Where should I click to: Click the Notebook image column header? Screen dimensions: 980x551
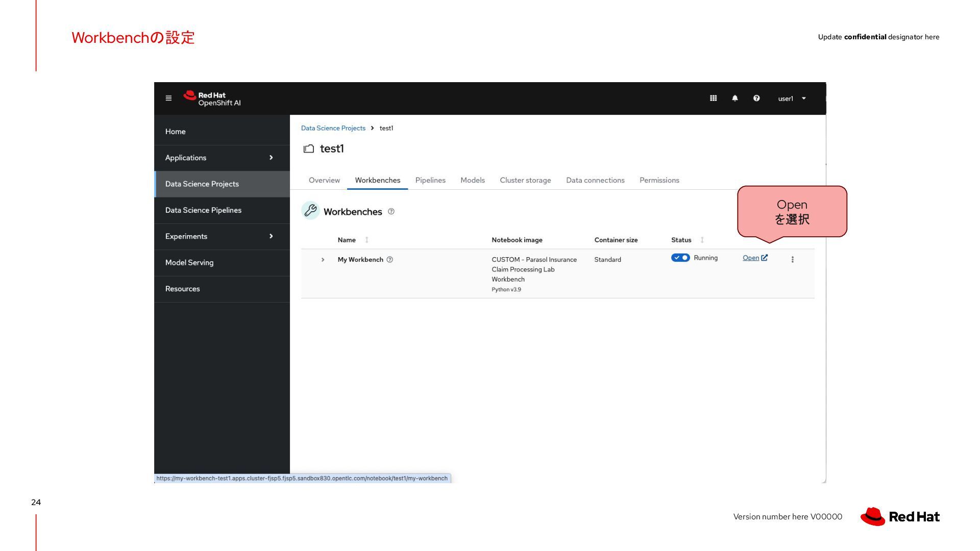[517, 240]
